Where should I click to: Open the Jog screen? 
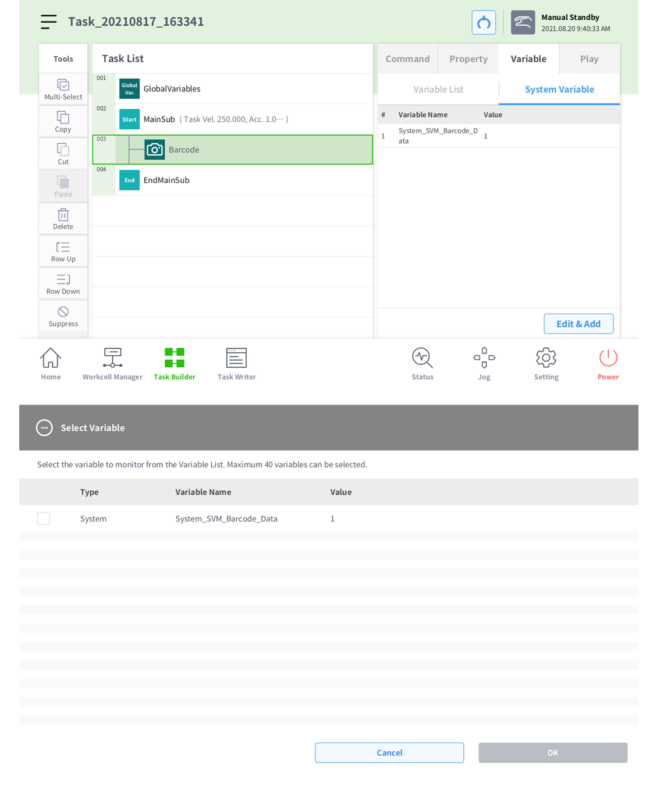[484, 364]
